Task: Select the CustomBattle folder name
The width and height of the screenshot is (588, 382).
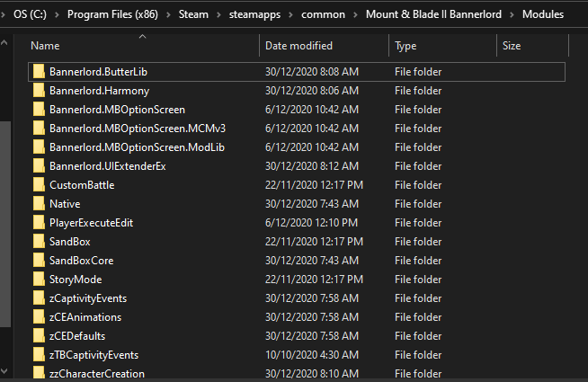Action: tap(82, 185)
